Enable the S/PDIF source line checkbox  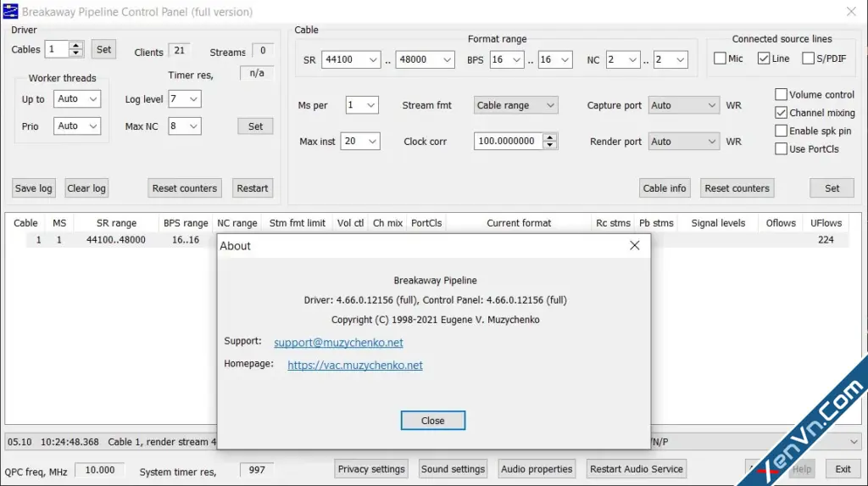pyautogui.click(x=808, y=59)
